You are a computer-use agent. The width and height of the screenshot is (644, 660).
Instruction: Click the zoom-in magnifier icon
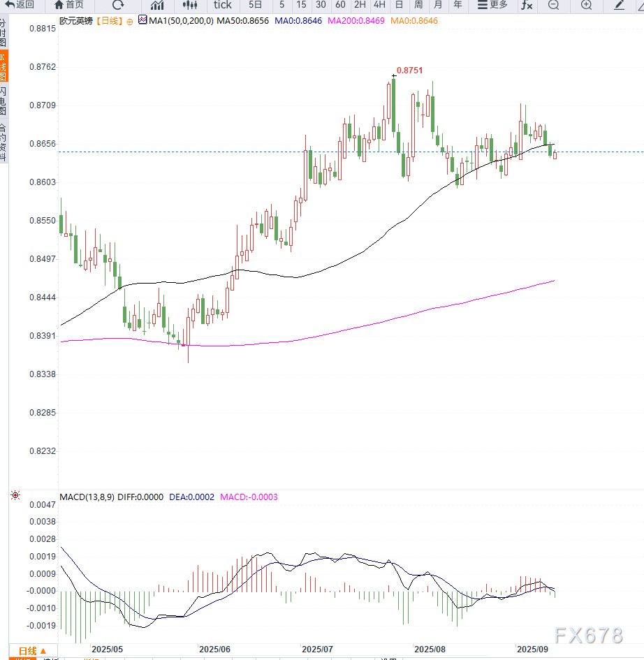pyautogui.click(x=585, y=6)
